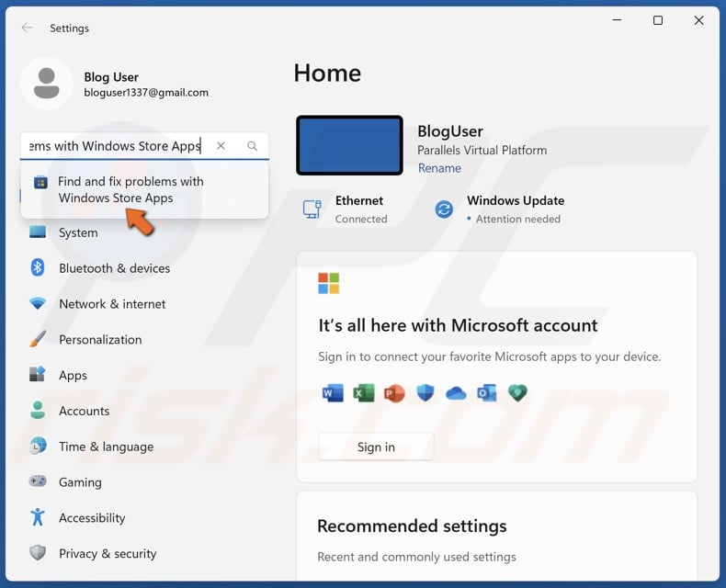Click the desktop wallpaper thumbnail

(x=349, y=145)
